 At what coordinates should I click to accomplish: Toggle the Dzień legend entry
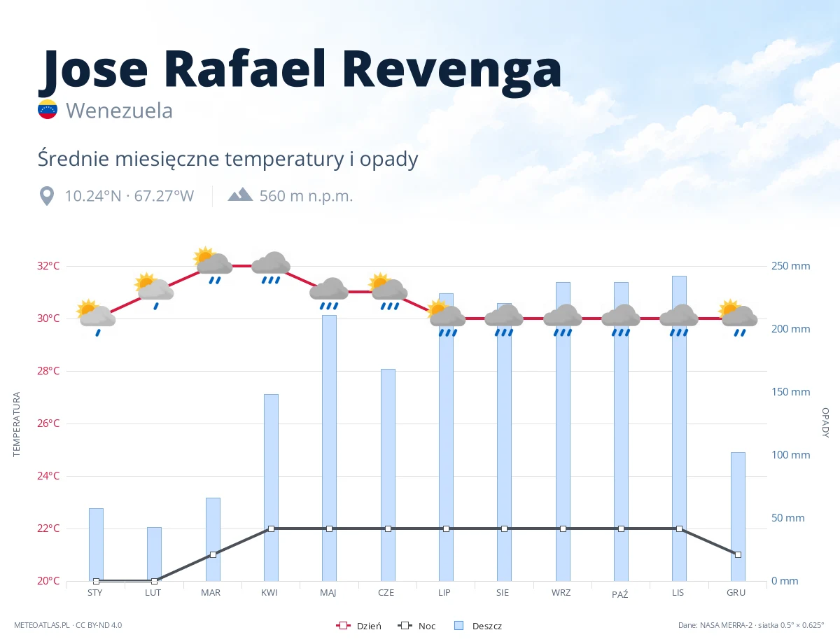pos(359,626)
